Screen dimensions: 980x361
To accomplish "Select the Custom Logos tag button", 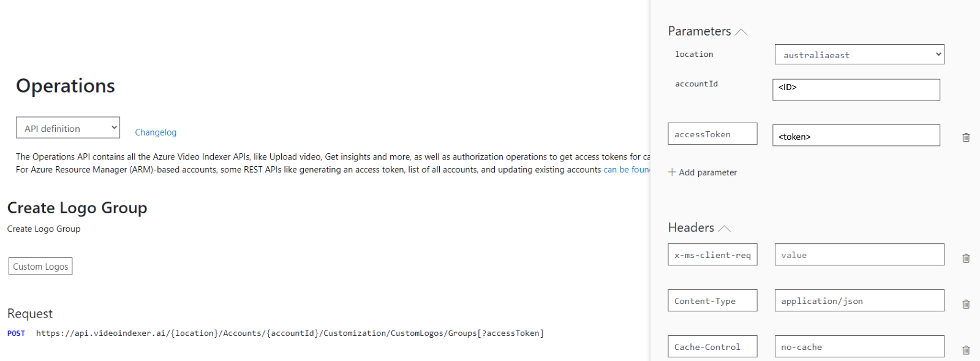I will click(x=40, y=266).
